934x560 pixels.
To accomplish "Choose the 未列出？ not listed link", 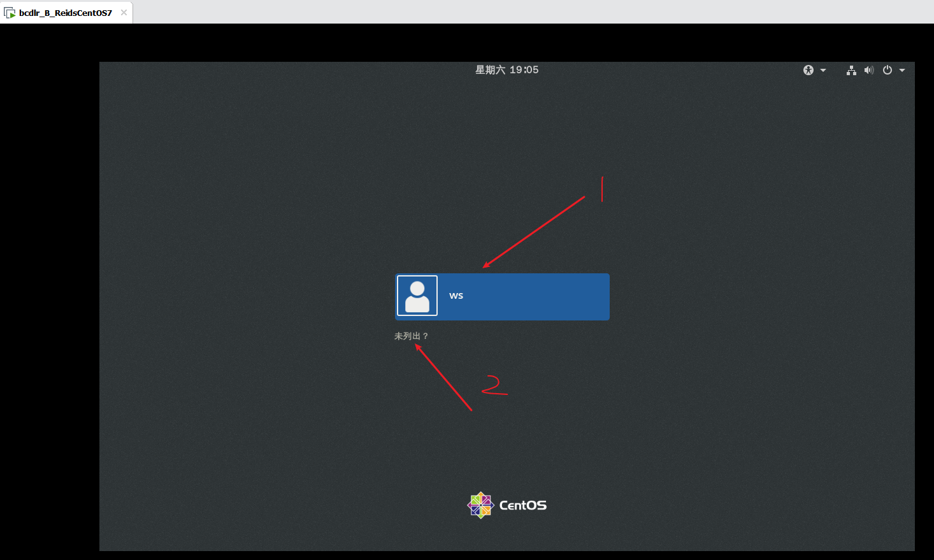I will (x=412, y=336).
